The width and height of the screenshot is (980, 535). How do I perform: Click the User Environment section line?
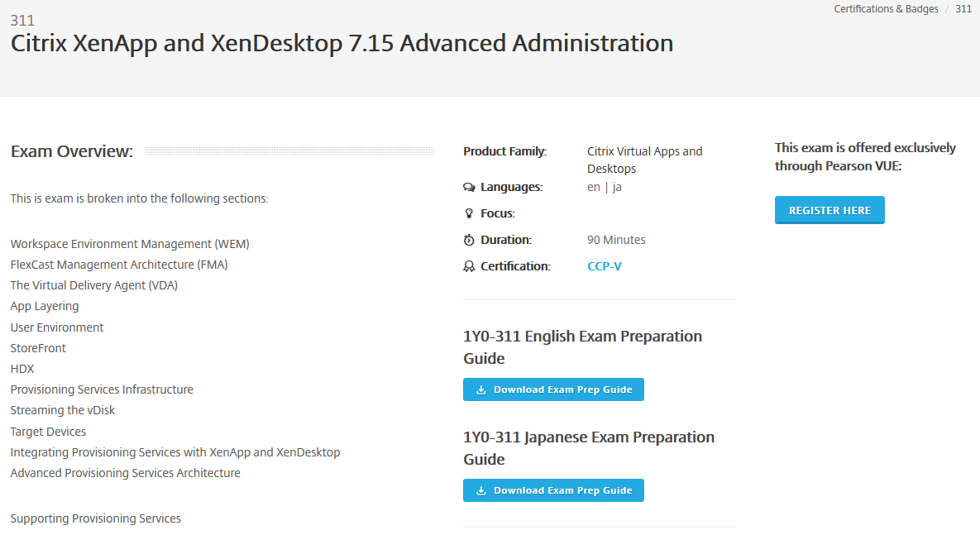(x=57, y=327)
